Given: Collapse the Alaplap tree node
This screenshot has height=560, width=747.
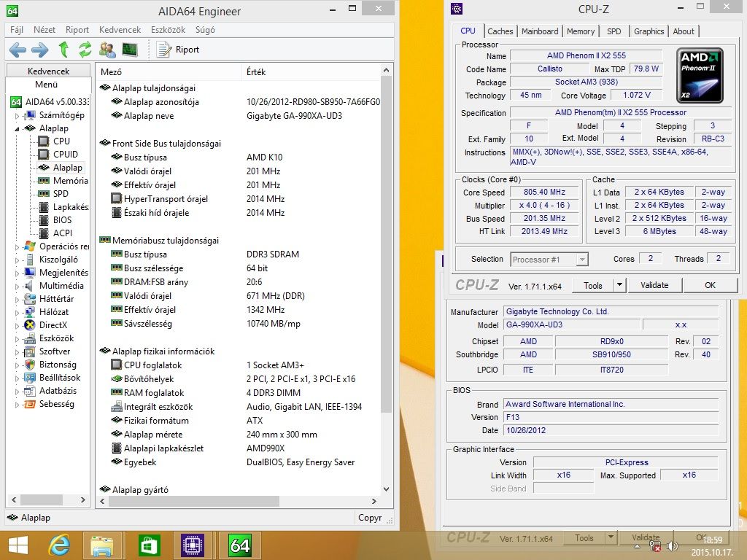Looking at the screenshot, I should (17, 128).
